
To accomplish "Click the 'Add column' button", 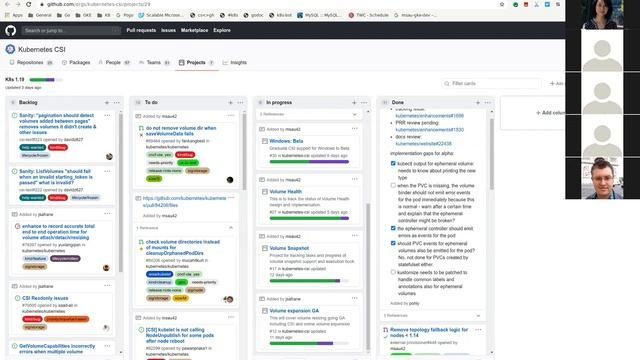I will (550, 113).
